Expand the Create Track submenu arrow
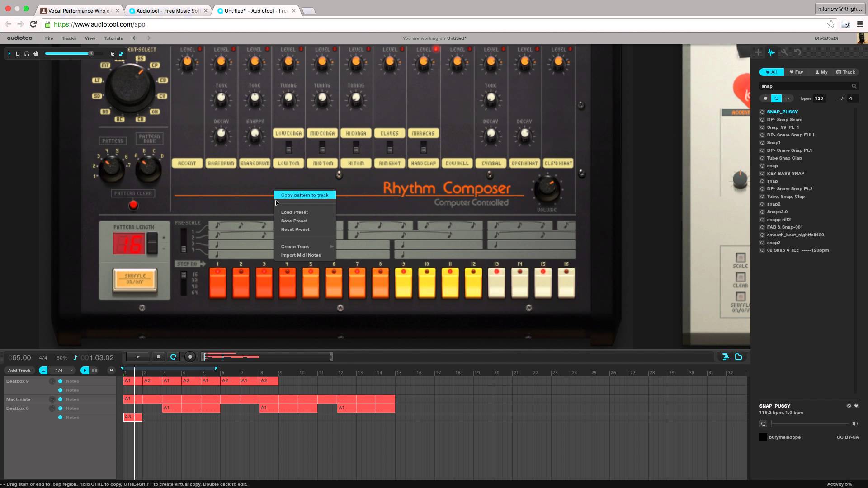Screen dimensions: 868x488 pos(332,246)
